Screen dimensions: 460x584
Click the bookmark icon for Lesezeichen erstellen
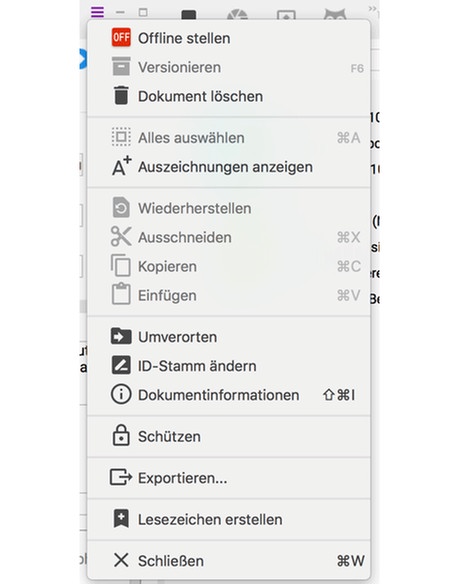click(x=121, y=519)
